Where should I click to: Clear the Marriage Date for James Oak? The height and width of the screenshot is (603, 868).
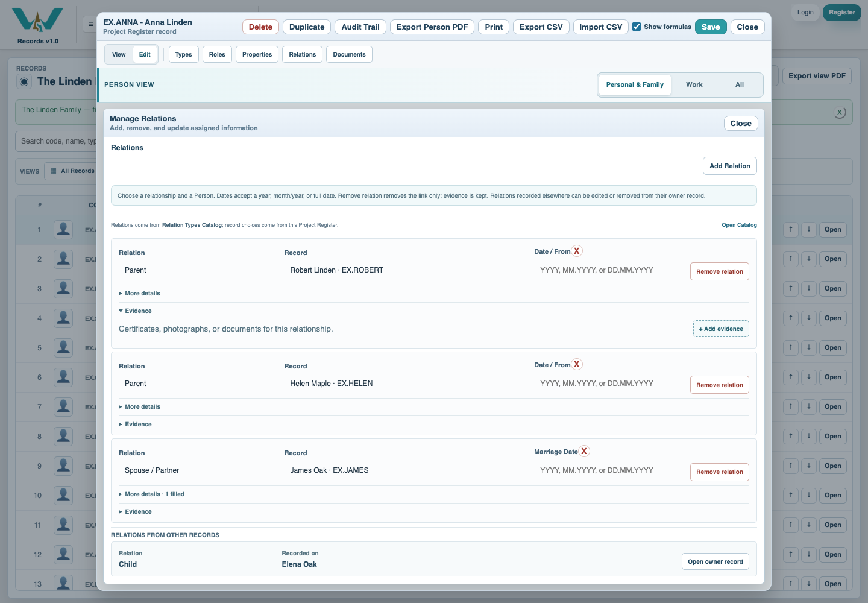(x=584, y=452)
